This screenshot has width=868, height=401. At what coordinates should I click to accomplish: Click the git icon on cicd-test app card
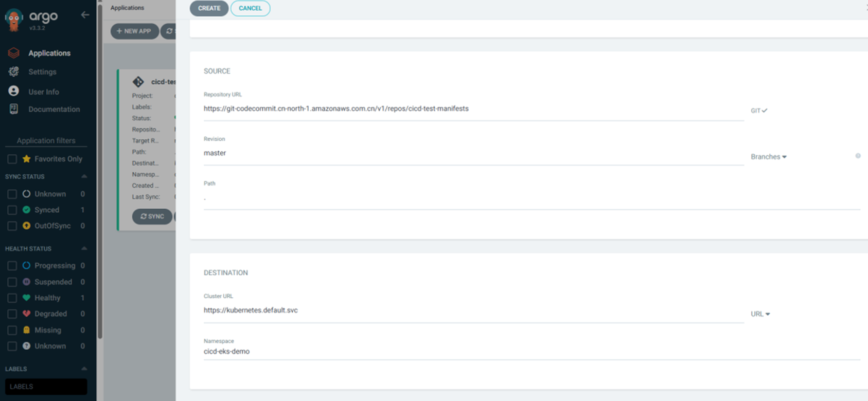coord(138,82)
